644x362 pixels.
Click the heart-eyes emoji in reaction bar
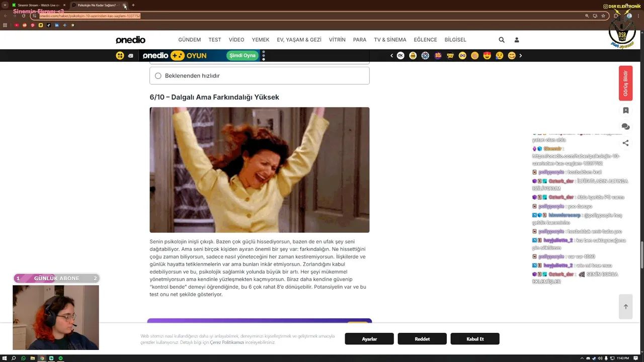487,56
